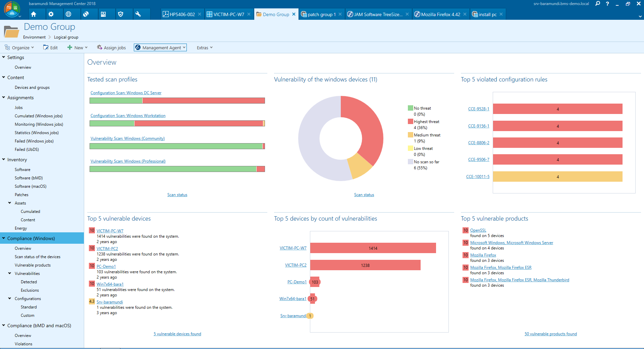The height and width of the screenshot is (349, 644).
Task: Collapse the Inventory section in sidebar
Action: click(4, 160)
